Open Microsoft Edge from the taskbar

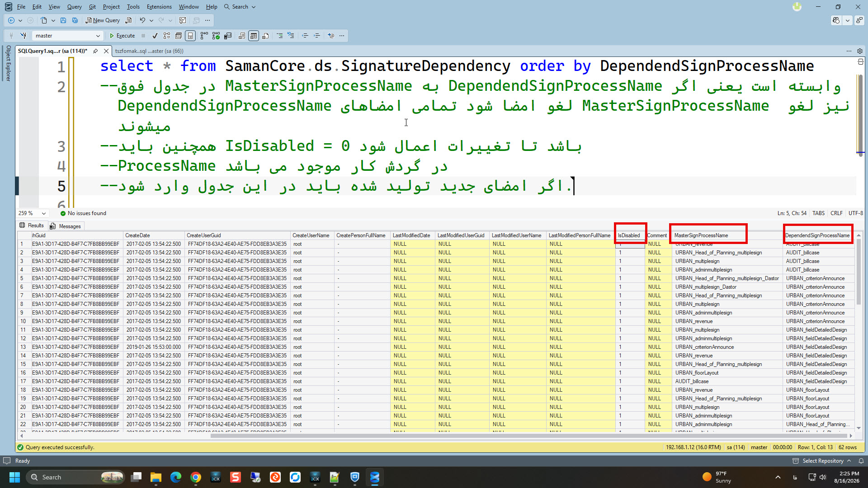pos(176,477)
